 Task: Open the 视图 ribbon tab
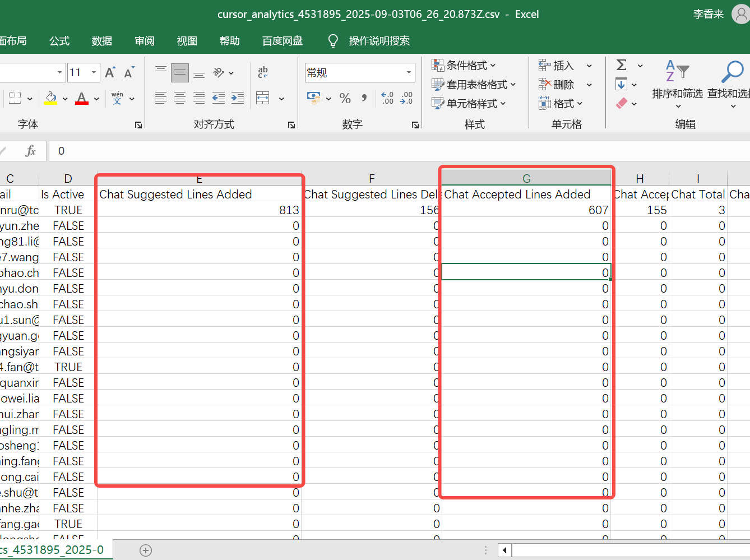(187, 41)
